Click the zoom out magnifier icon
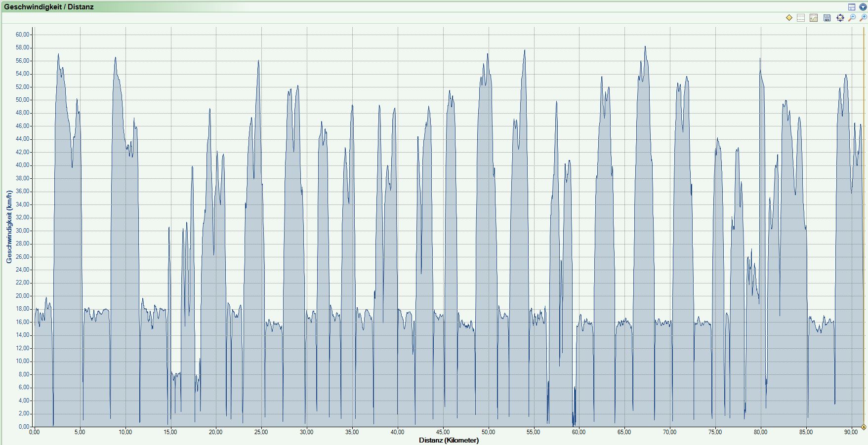The width and height of the screenshot is (868, 445). pos(852,18)
